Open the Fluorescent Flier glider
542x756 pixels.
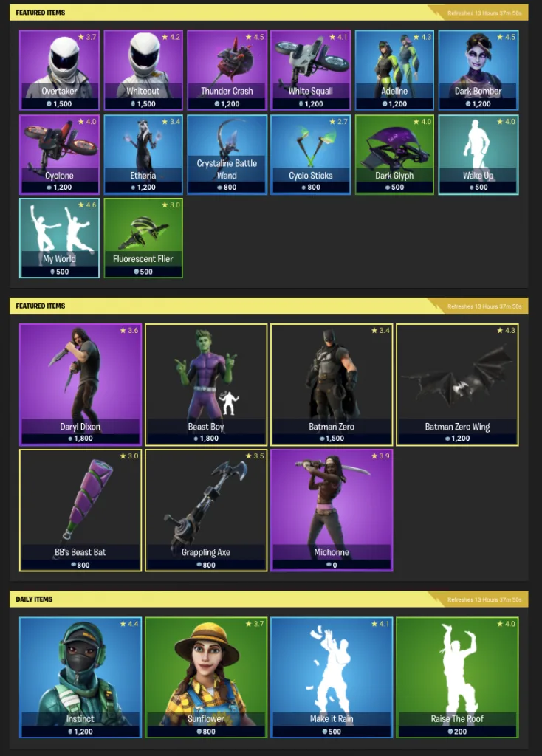143,238
